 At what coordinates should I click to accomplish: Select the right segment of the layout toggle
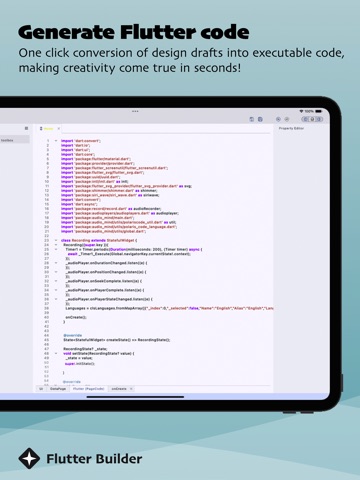coord(319,119)
